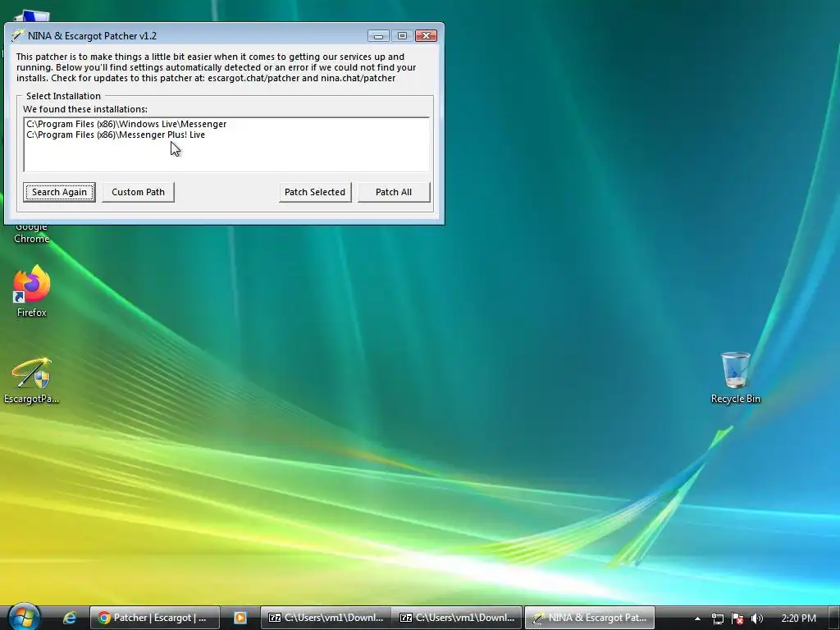840x630 pixels.
Task: Click the 2:20 PM system clock
Action: tap(799, 619)
